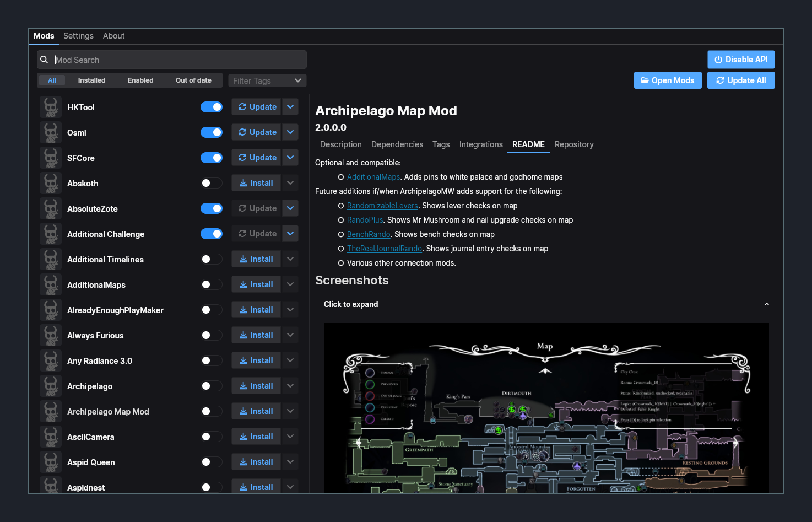Filter list by Out of date mods

pos(193,80)
